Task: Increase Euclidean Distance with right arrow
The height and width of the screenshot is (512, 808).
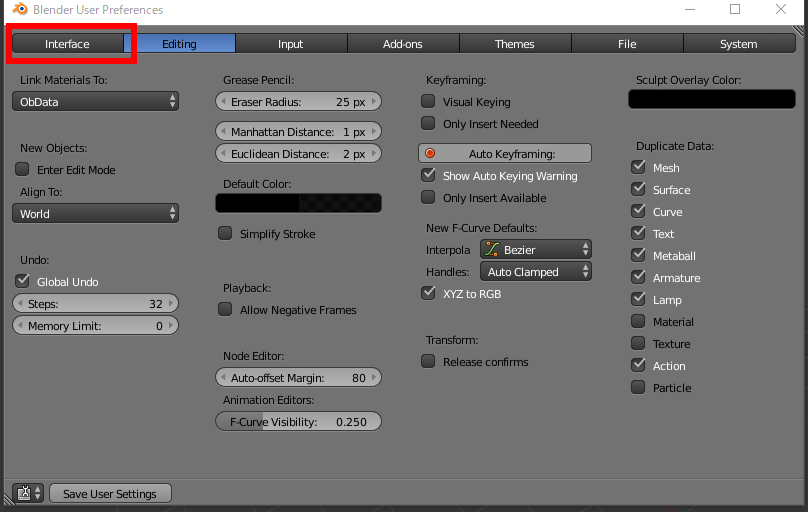Action: click(x=374, y=153)
